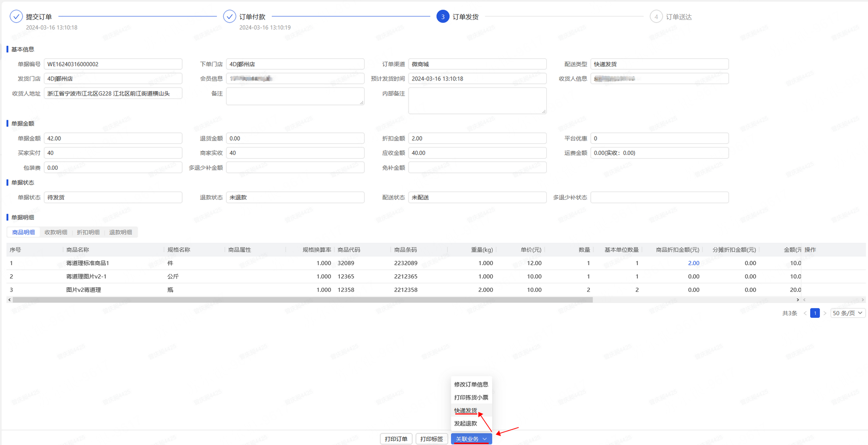
Task: Expand the 关联业务 dropdown button
Action: 471,439
